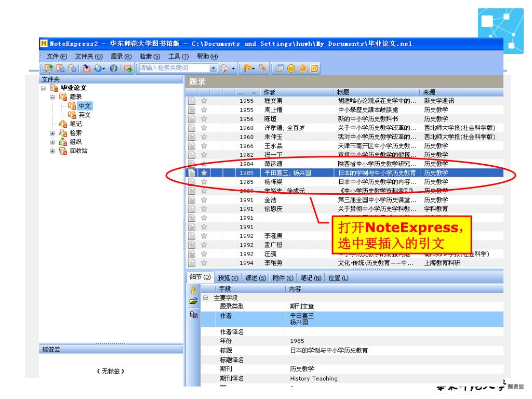The image size is (532, 399).
Task: Switch to the 位置(L) tab
Action: pyautogui.click(x=338, y=278)
